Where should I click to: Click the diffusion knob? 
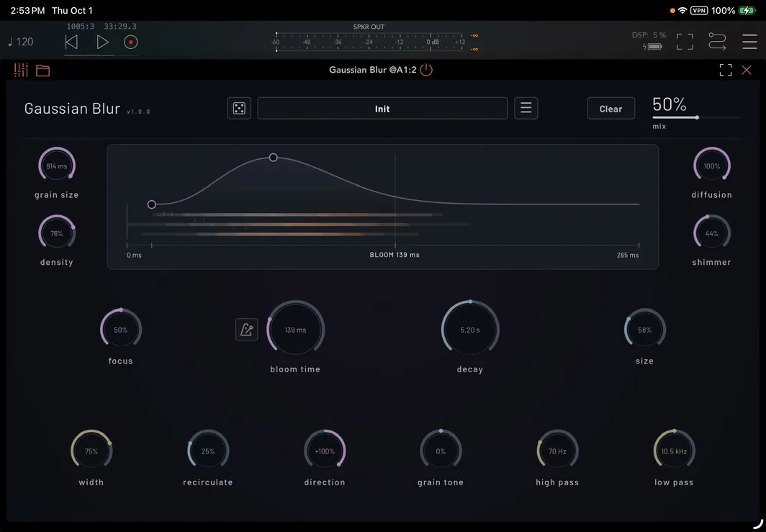coord(712,166)
